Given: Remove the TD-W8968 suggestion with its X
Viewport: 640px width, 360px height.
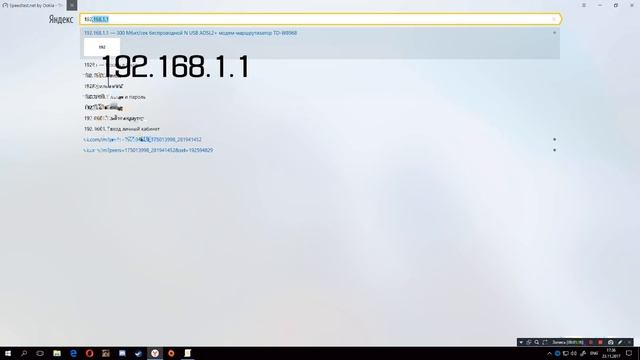Looking at the screenshot, I should [554, 33].
